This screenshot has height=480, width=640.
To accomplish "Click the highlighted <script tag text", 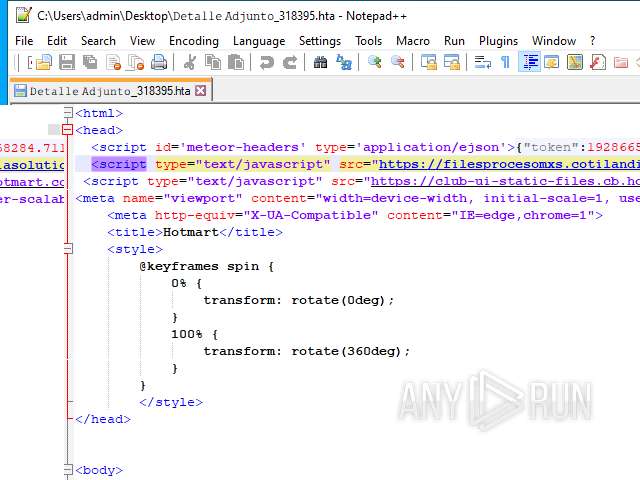I will (x=119, y=164).
